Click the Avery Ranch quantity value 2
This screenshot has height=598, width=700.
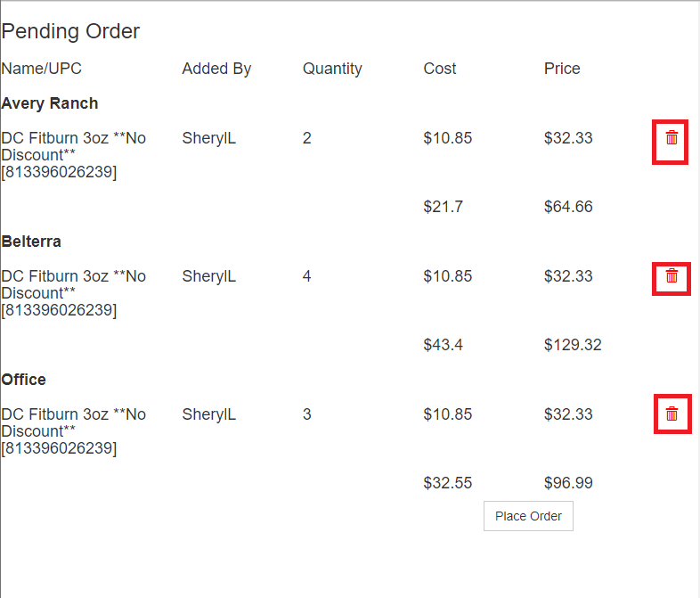(x=306, y=137)
